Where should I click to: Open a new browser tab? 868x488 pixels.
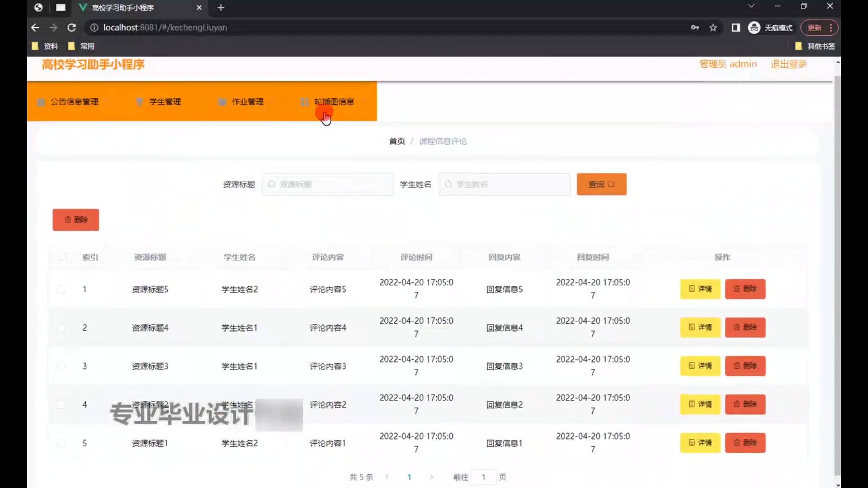[221, 8]
